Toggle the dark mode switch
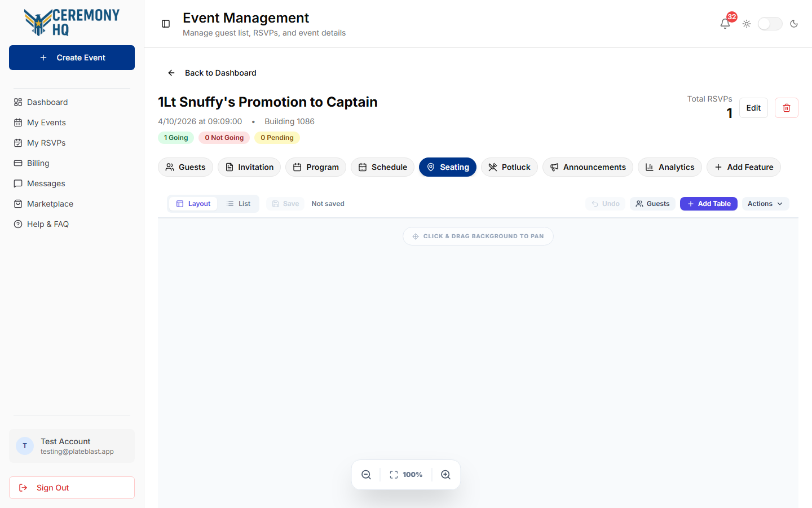Screen dimensions: 812x508 tap(770, 24)
